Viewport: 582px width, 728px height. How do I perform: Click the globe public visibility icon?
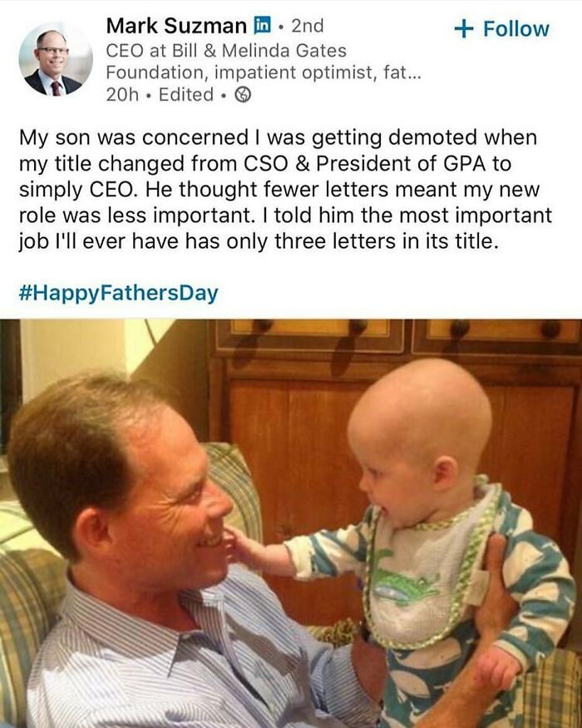tap(244, 95)
